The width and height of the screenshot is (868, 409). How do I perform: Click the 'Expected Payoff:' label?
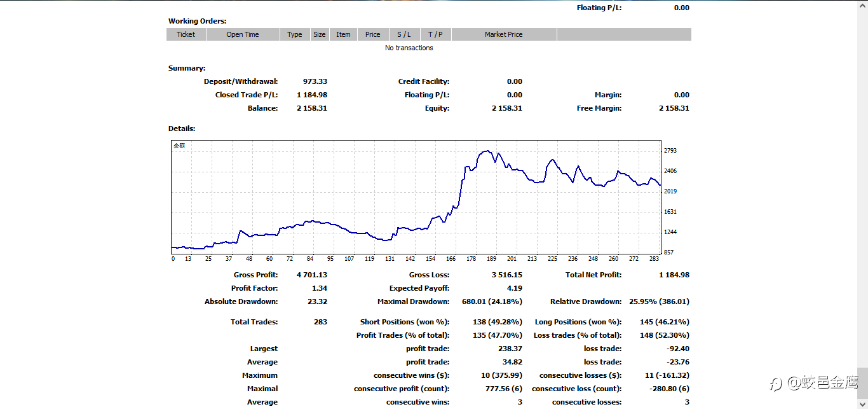coord(419,288)
